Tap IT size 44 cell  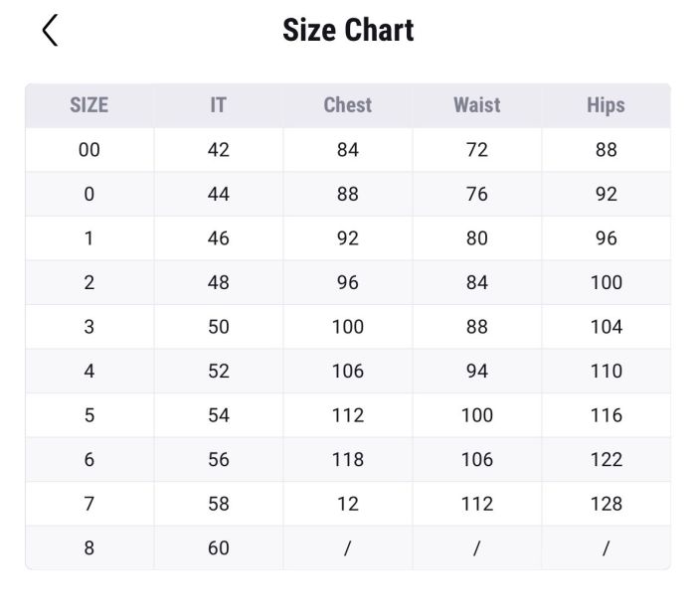[x=219, y=194]
